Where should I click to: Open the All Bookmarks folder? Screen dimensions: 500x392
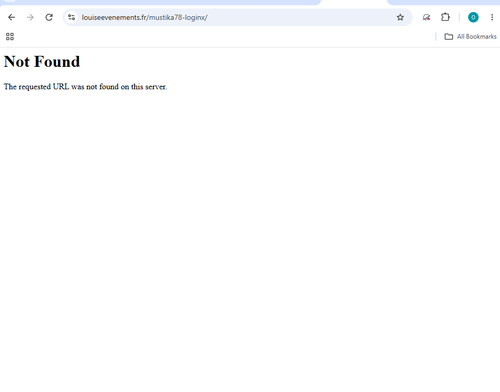click(470, 36)
